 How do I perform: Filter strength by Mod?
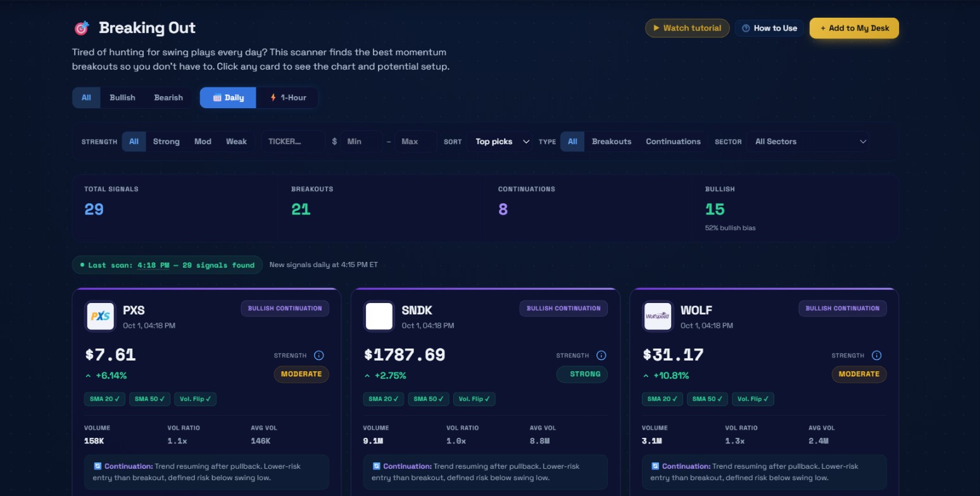click(203, 141)
